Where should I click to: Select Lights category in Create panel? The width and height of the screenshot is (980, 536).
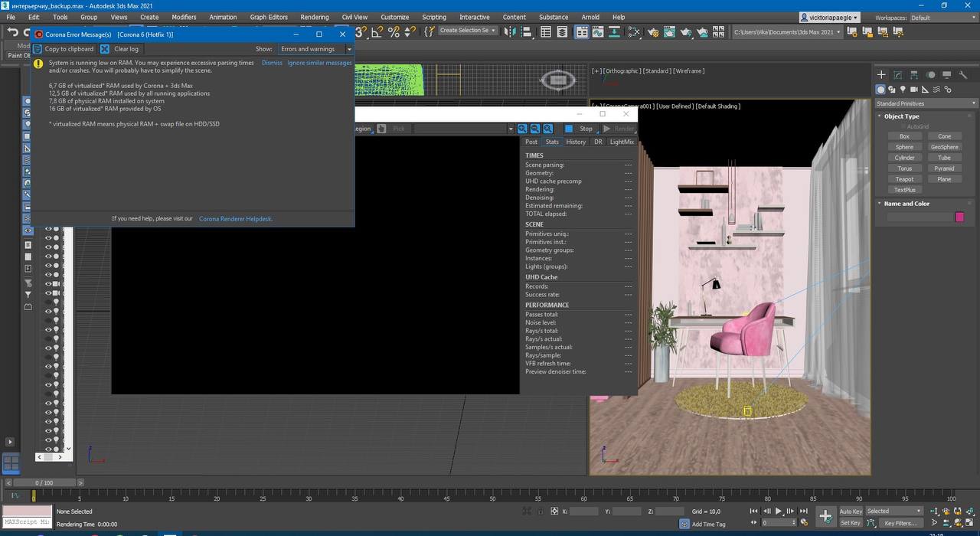pos(903,90)
